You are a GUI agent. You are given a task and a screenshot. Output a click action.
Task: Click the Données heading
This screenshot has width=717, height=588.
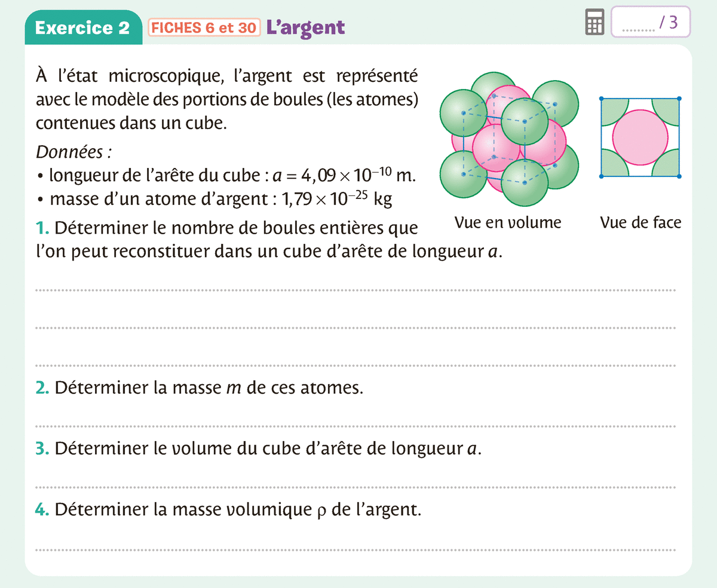click(x=74, y=152)
